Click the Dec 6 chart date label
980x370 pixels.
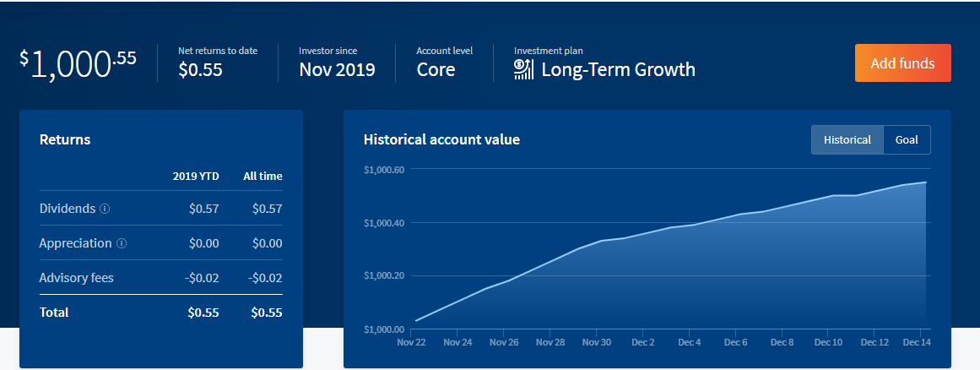click(x=735, y=343)
